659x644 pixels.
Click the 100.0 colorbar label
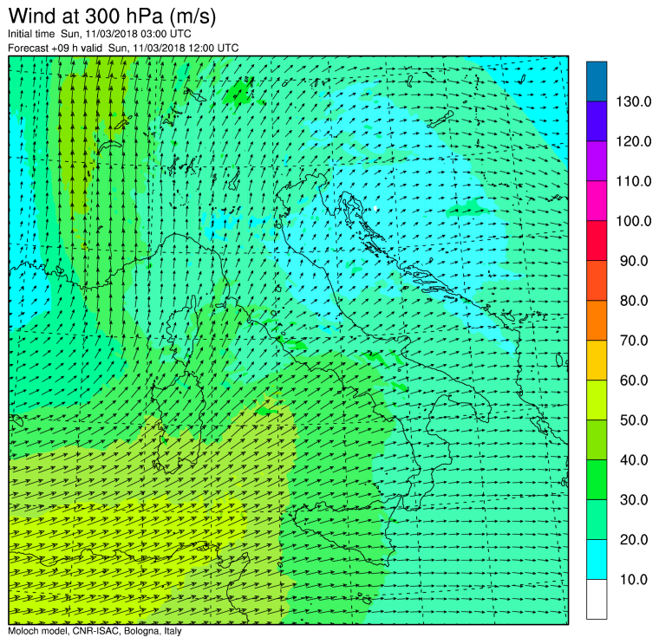click(633, 221)
